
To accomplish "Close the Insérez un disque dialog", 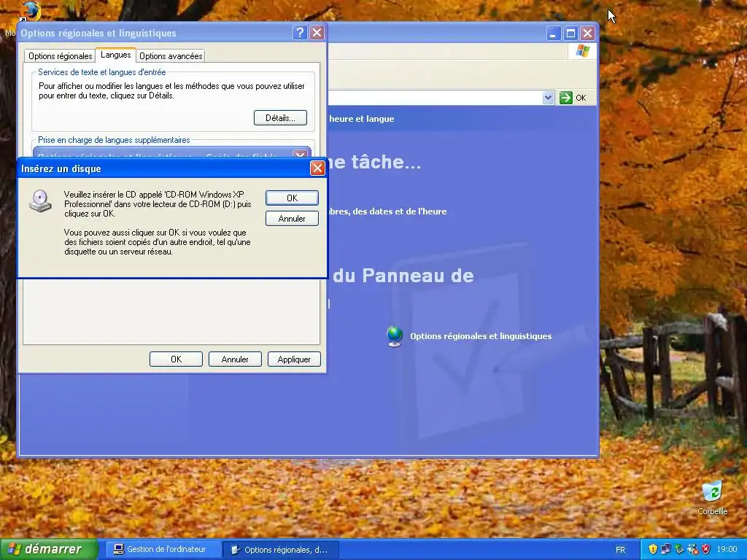I will tap(317, 168).
